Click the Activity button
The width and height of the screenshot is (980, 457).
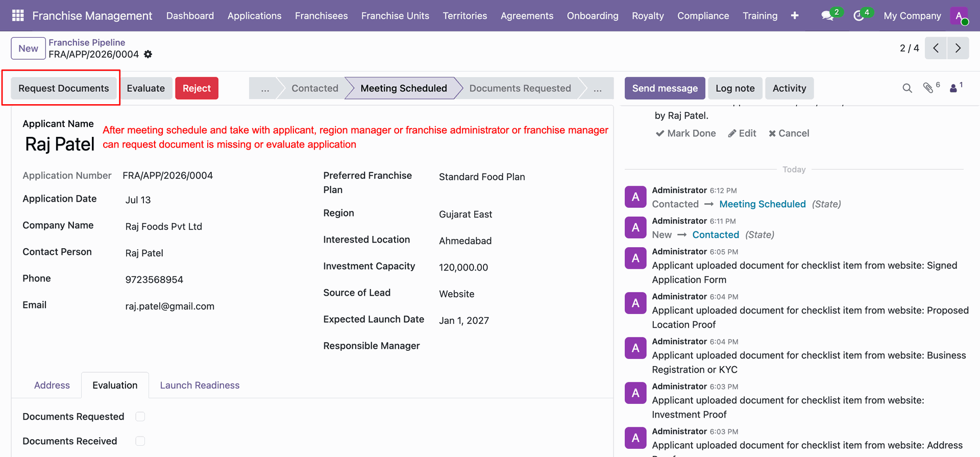[789, 88]
